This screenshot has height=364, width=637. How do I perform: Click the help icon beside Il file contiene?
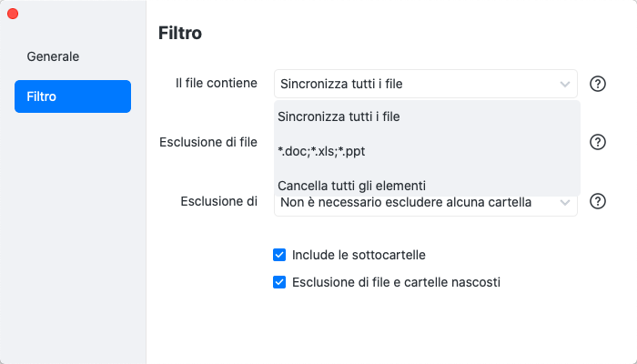[x=598, y=84]
